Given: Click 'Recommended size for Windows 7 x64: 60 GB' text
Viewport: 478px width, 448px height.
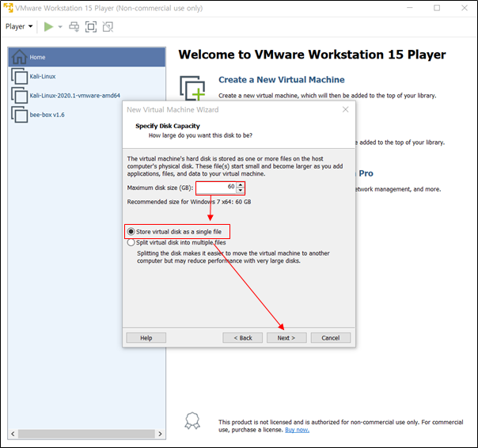Looking at the screenshot, I should [189, 202].
